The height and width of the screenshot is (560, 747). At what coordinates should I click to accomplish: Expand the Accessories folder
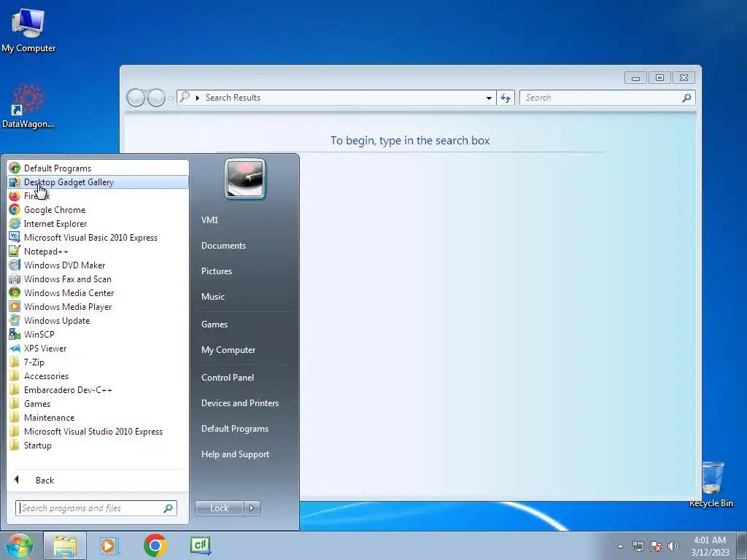point(98,376)
